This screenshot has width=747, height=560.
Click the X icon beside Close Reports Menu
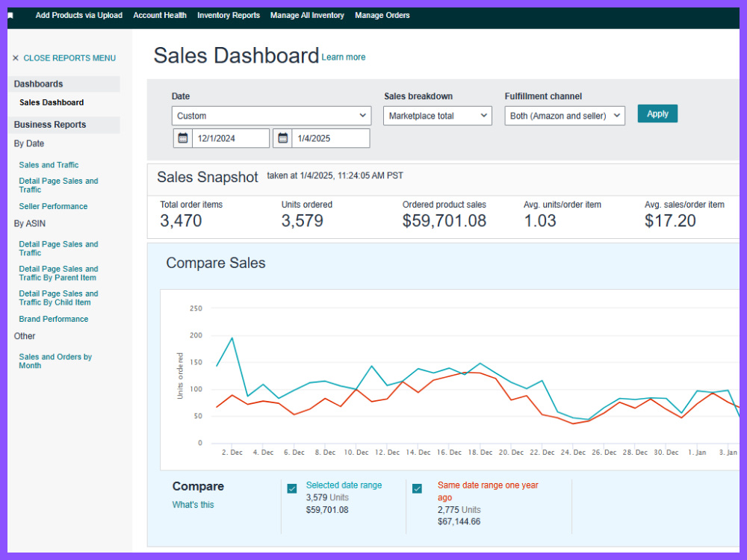point(15,58)
